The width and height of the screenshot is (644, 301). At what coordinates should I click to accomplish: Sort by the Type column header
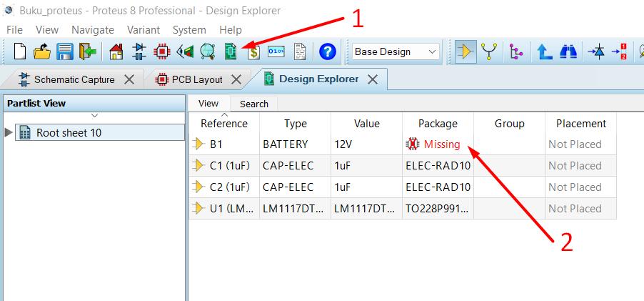click(x=296, y=124)
